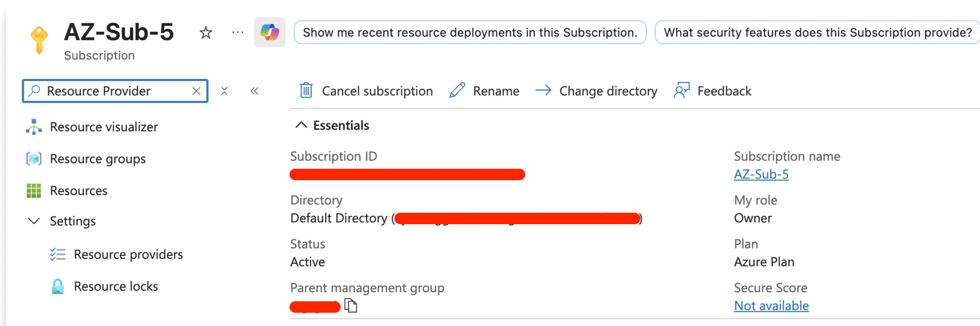Click Cancel subscription button label
Image resolution: width=980 pixels, height=326 pixels.
click(x=378, y=91)
